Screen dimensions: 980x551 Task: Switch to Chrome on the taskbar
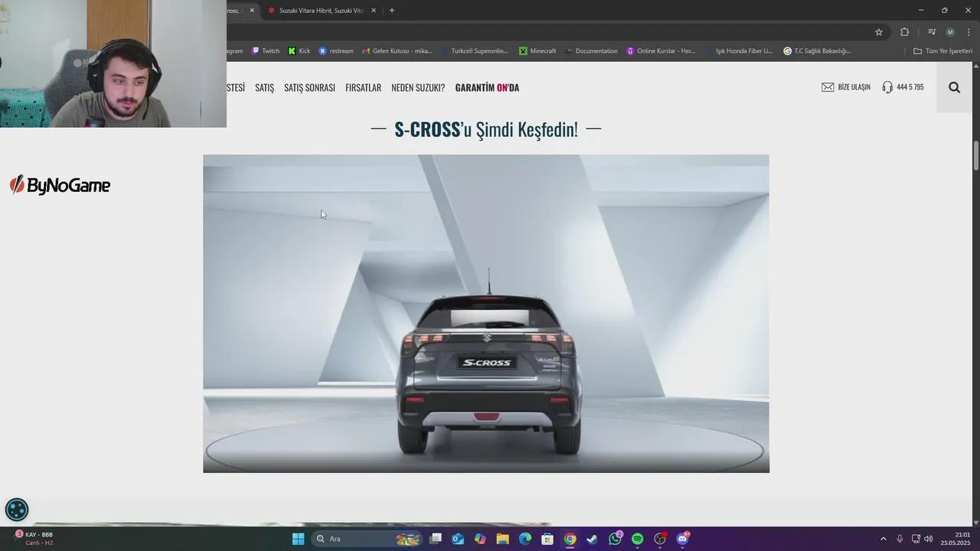click(570, 539)
